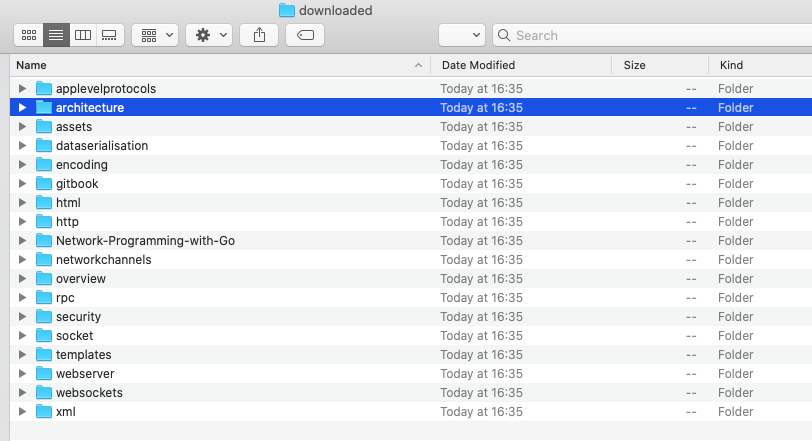Open the empty dropdown beside search
812x441 pixels.
click(x=461, y=35)
